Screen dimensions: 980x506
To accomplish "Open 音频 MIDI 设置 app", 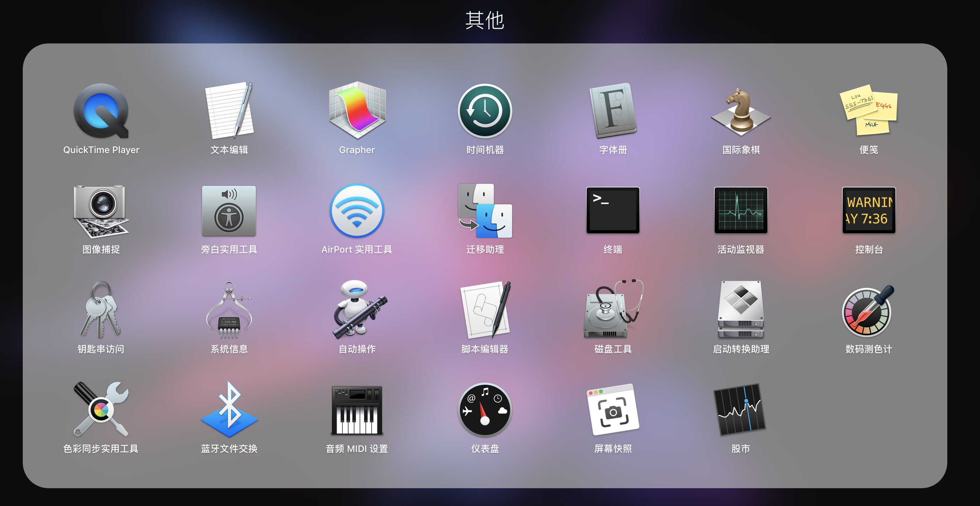I will [x=357, y=410].
